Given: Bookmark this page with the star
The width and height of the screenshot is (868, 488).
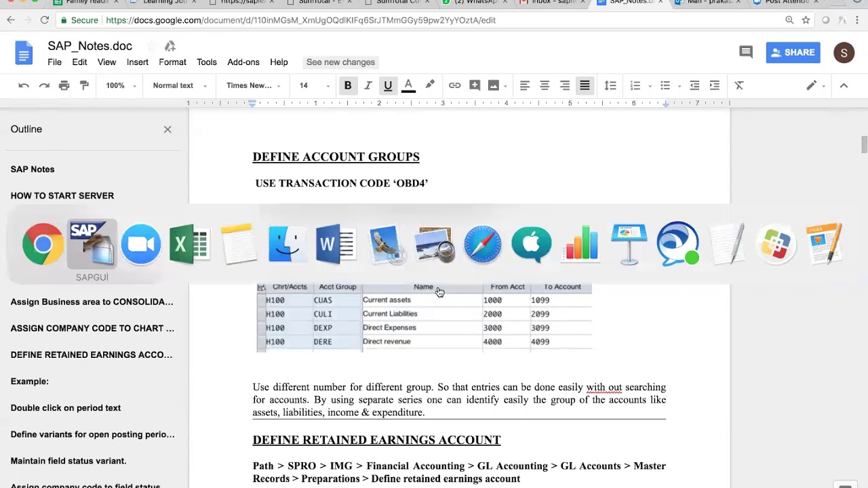Looking at the screenshot, I should (x=806, y=20).
